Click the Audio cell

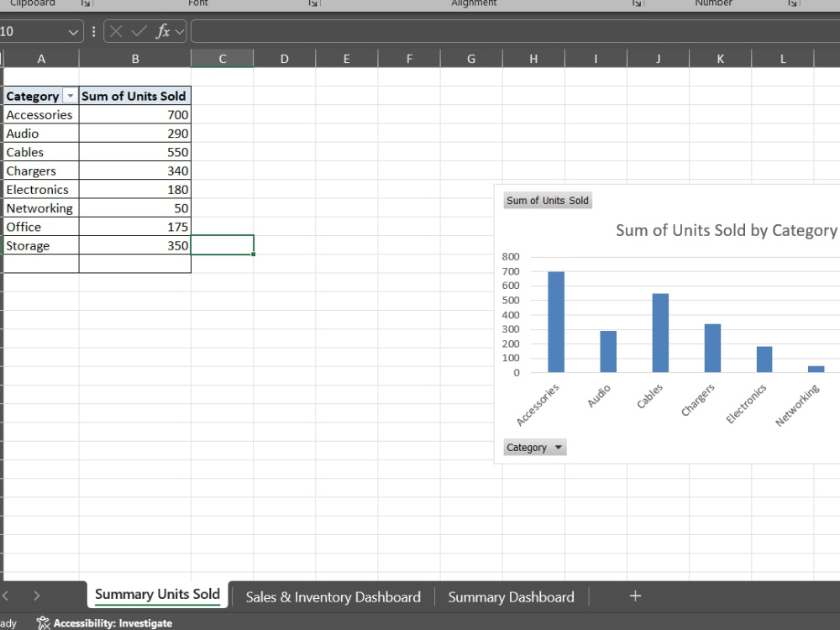[41, 134]
